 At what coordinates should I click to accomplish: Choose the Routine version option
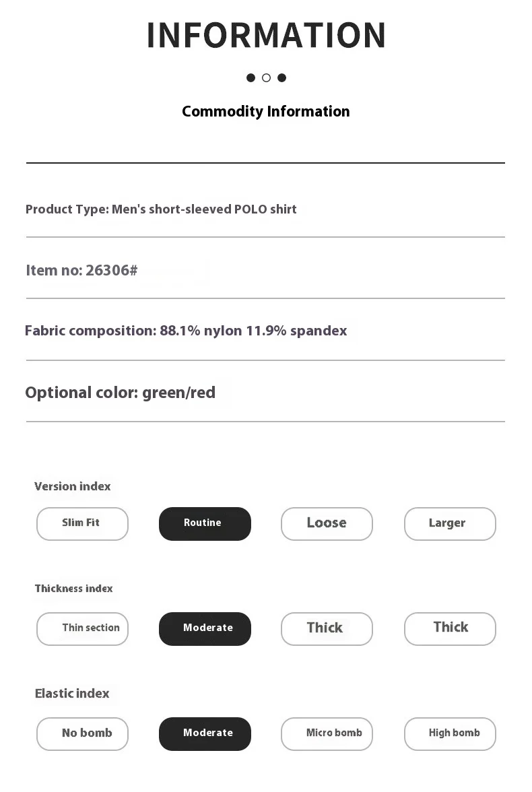(205, 523)
